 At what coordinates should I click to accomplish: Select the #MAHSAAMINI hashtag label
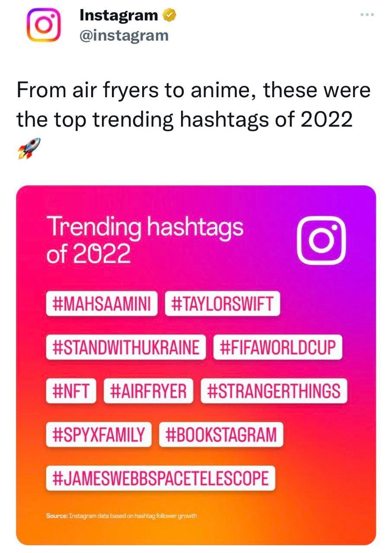[102, 304]
